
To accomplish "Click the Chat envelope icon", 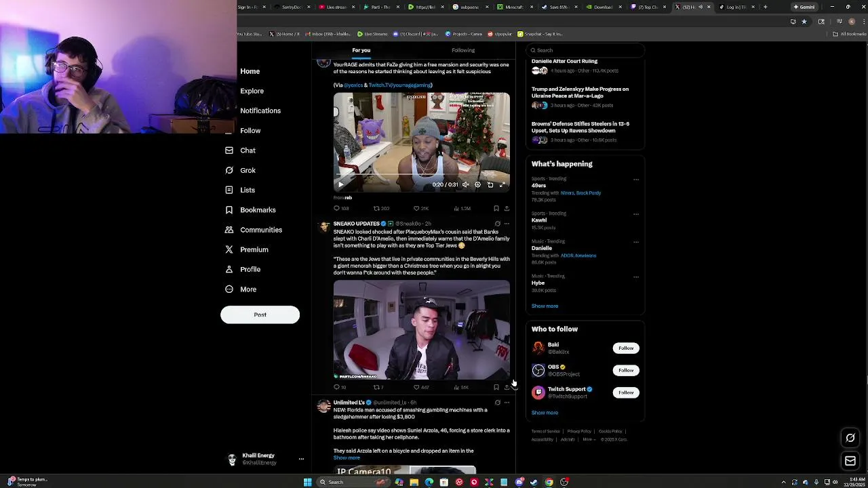I will click(229, 150).
